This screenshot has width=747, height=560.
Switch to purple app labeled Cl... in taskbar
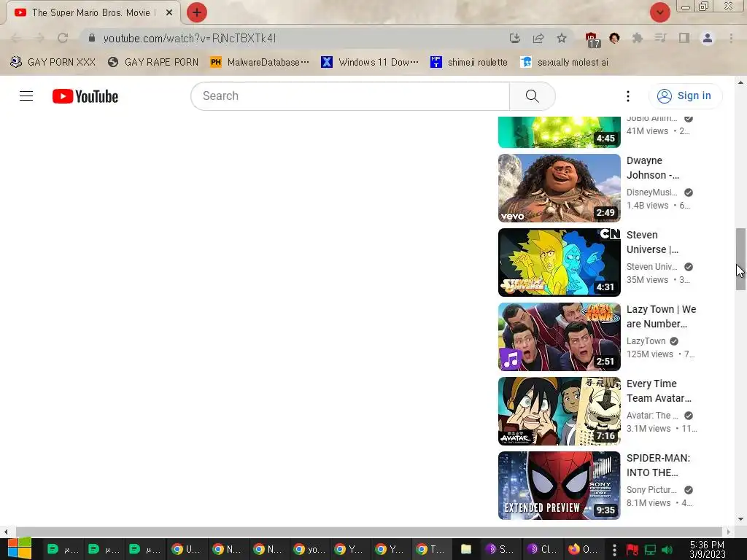tap(542, 549)
